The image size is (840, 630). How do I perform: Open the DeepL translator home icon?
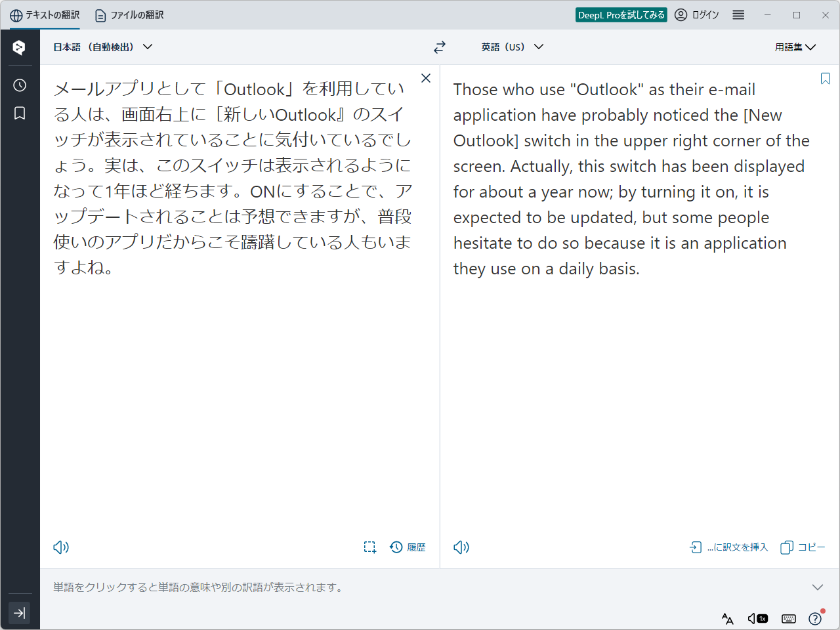[x=19, y=47]
